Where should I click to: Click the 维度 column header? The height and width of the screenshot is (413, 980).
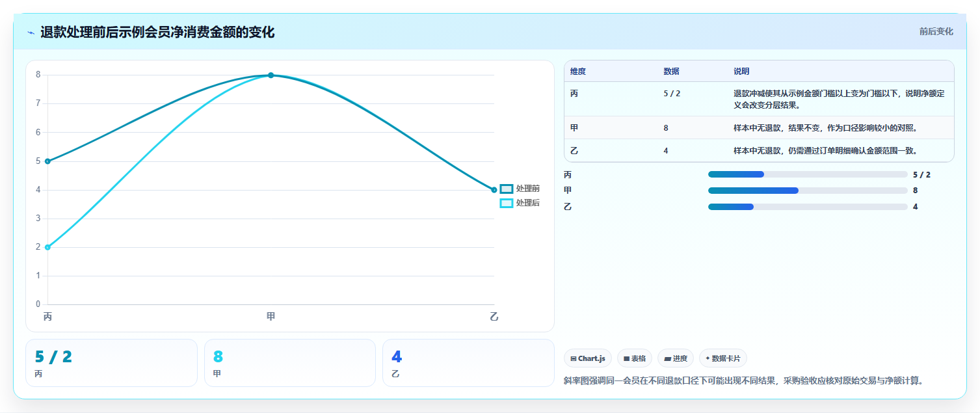pos(578,72)
